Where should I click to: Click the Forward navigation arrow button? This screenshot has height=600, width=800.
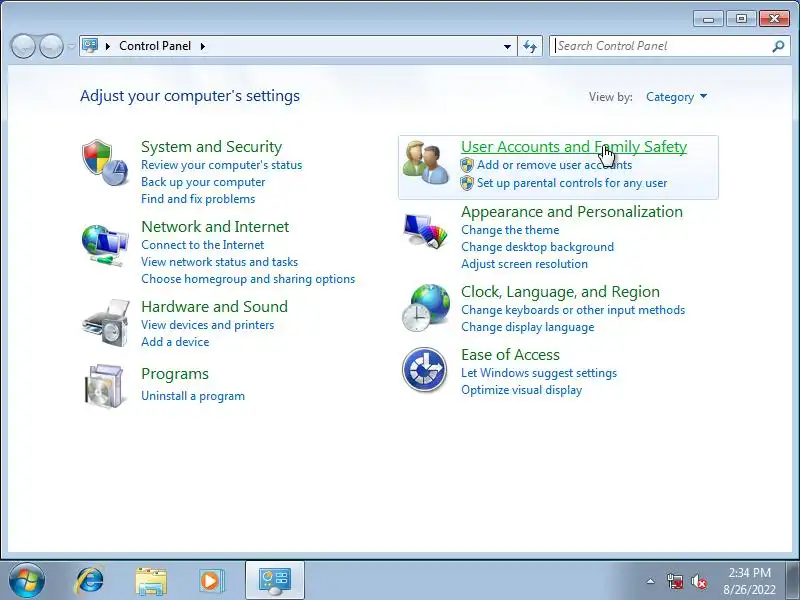[52, 46]
